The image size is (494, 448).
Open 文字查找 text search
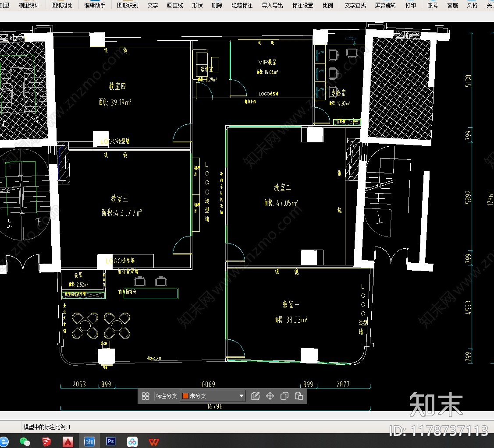355,5
